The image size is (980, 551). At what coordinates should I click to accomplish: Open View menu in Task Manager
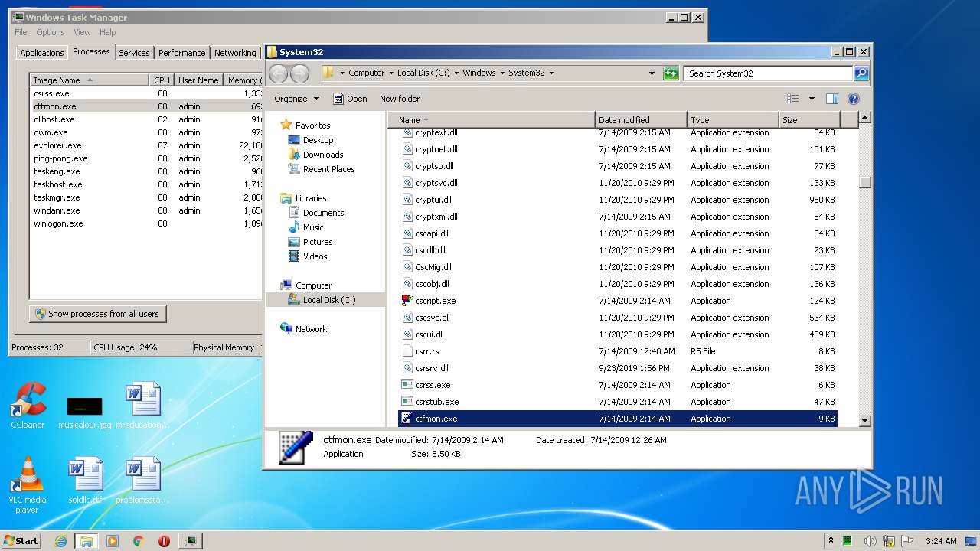[82, 32]
